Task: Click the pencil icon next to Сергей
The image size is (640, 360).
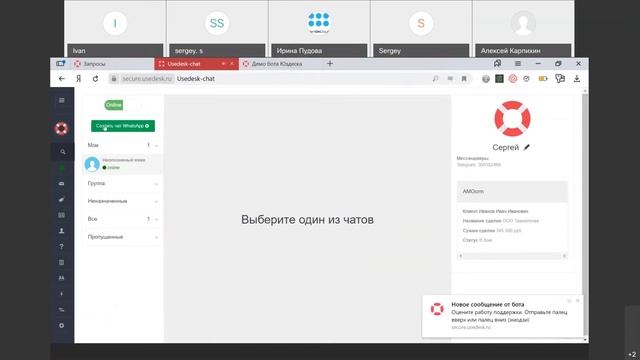Action: [x=527, y=147]
